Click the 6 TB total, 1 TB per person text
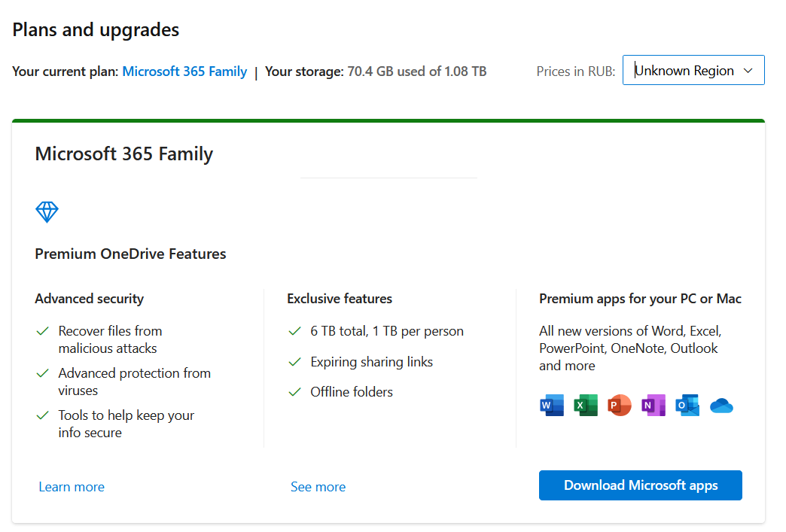This screenshot has height=532, width=786. (387, 331)
